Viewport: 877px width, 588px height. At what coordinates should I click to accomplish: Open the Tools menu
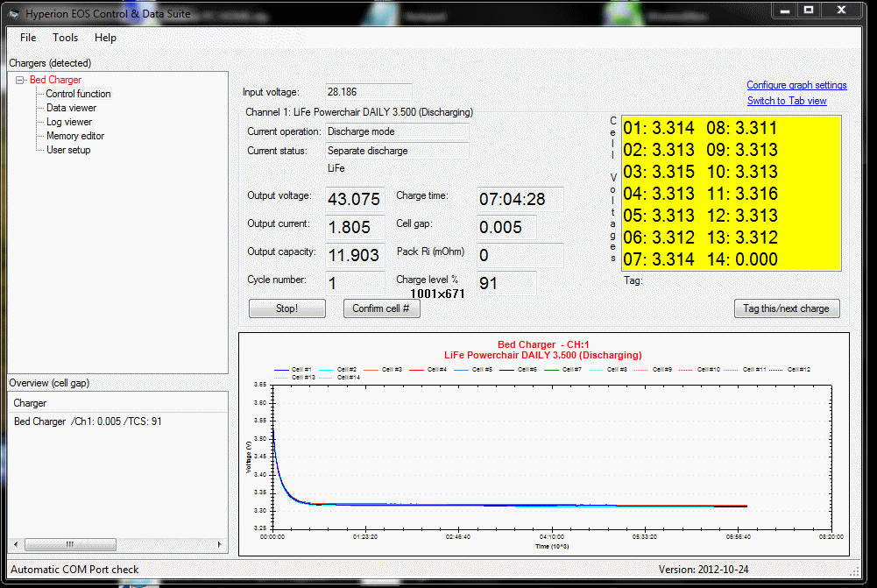tap(65, 38)
